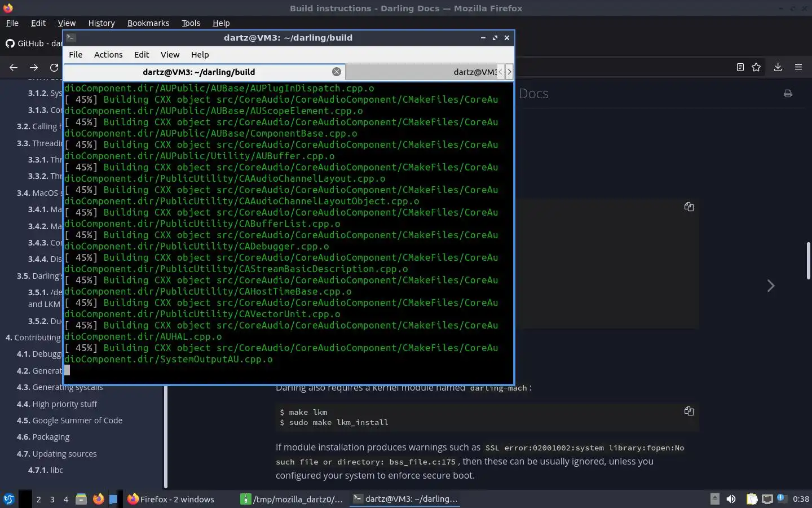Open terminal View menu

170,55
